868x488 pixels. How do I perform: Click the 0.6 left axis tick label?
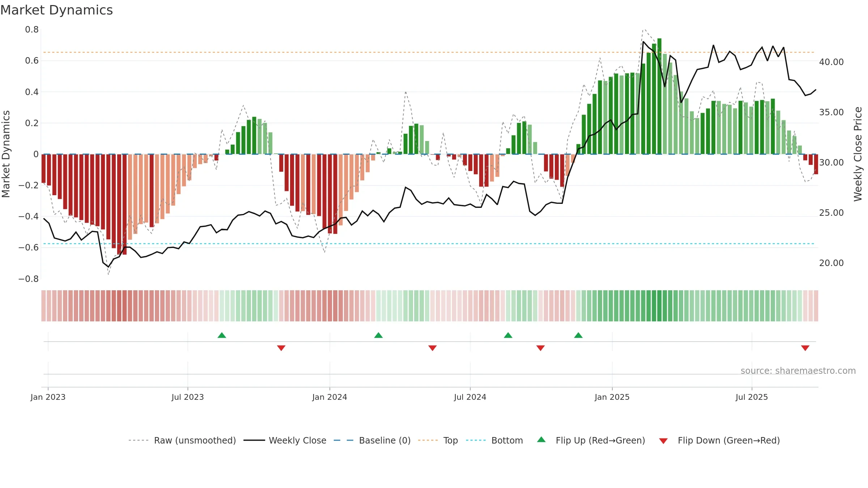[x=32, y=61]
